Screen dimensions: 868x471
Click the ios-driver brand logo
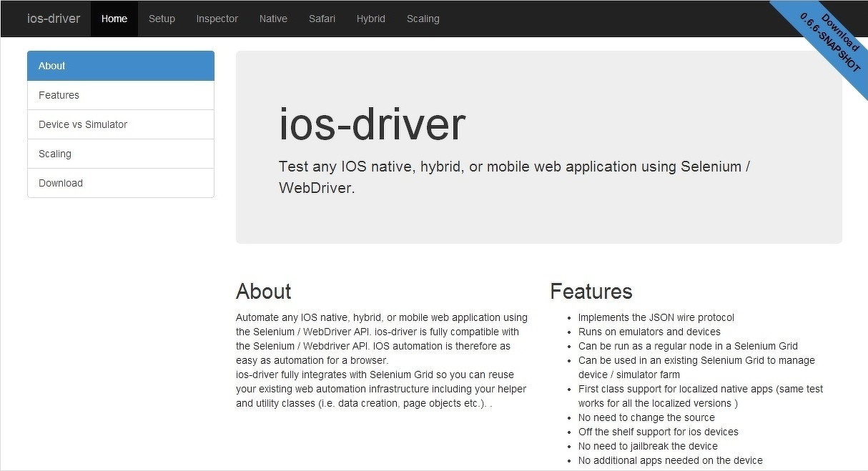click(x=53, y=19)
